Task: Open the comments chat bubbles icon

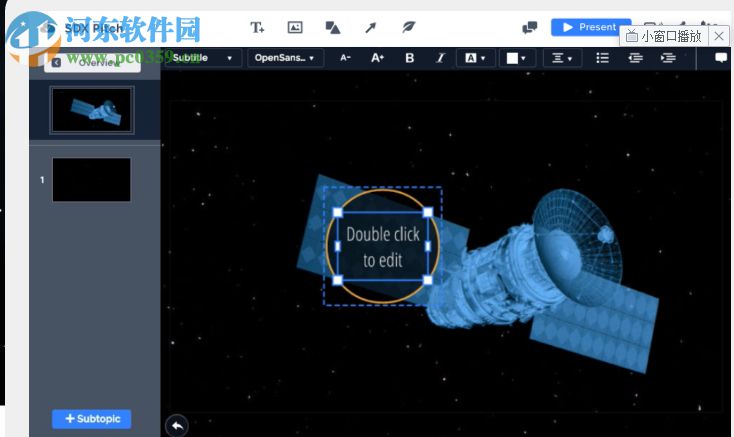Action: coord(529,28)
